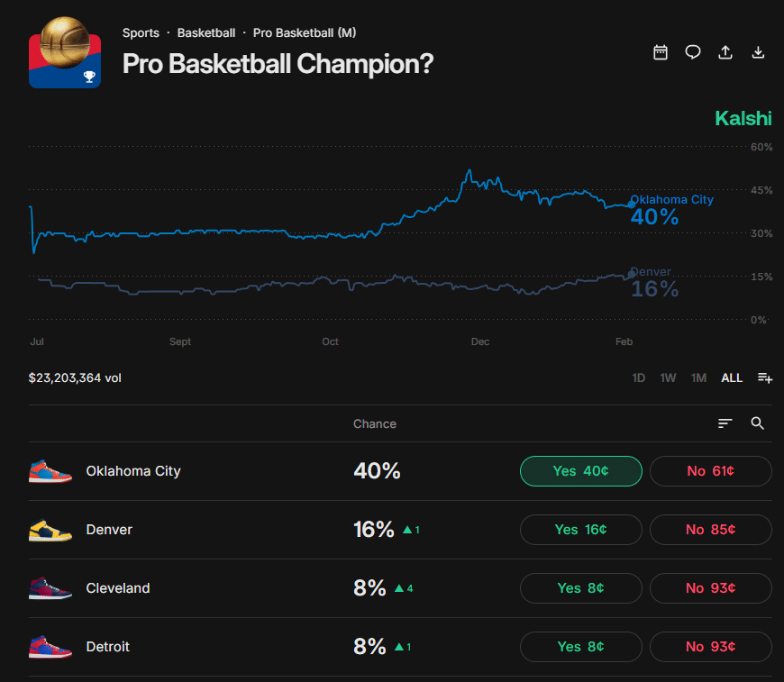Click the download icon

point(758,52)
